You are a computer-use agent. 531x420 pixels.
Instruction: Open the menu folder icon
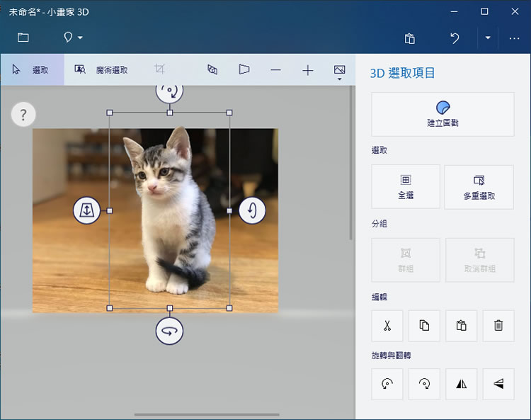tap(23, 38)
